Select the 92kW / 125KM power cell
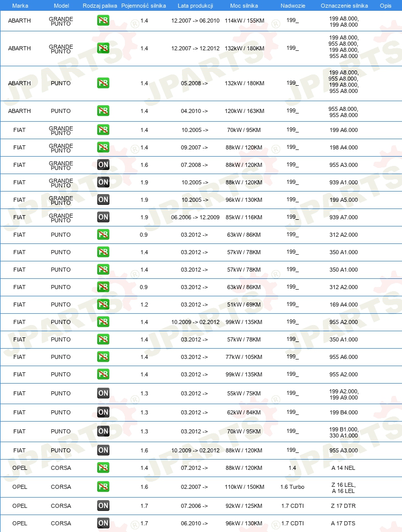This screenshot has height=532, width=402. click(x=244, y=506)
